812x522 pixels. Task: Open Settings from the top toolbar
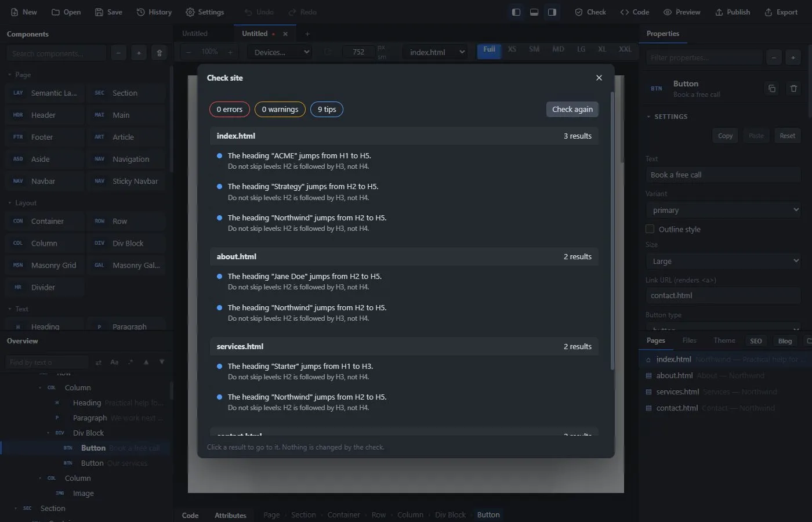pyautogui.click(x=205, y=12)
